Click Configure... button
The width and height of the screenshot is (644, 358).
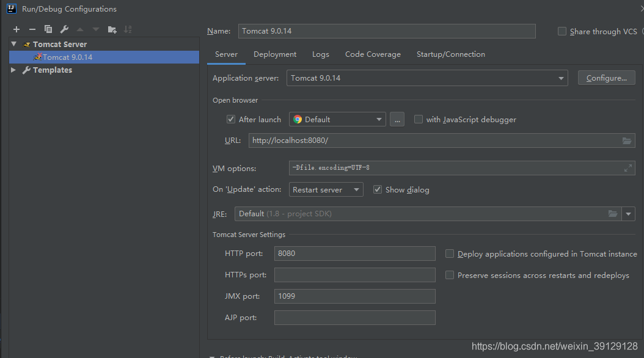pyautogui.click(x=607, y=78)
